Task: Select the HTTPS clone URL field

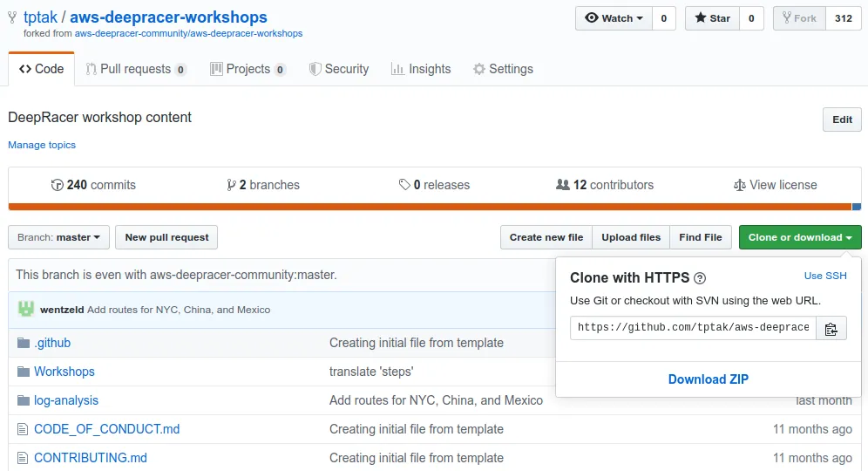Action: click(693, 328)
